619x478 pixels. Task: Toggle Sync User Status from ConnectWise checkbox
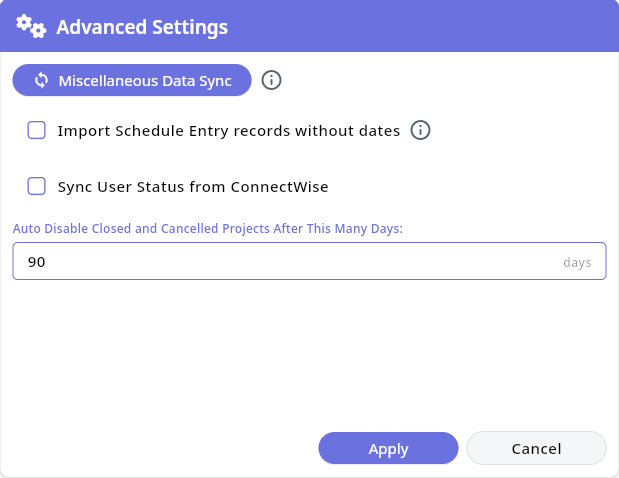pos(37,186)
